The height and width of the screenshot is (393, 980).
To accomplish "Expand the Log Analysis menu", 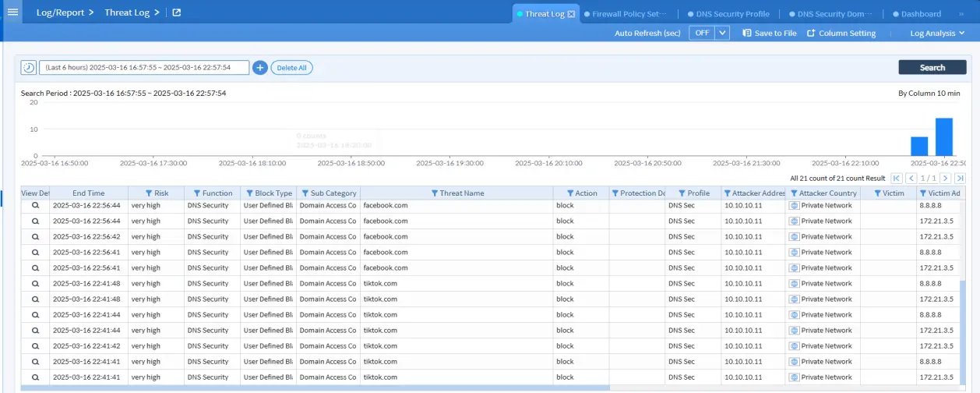I will coord(937,34).
